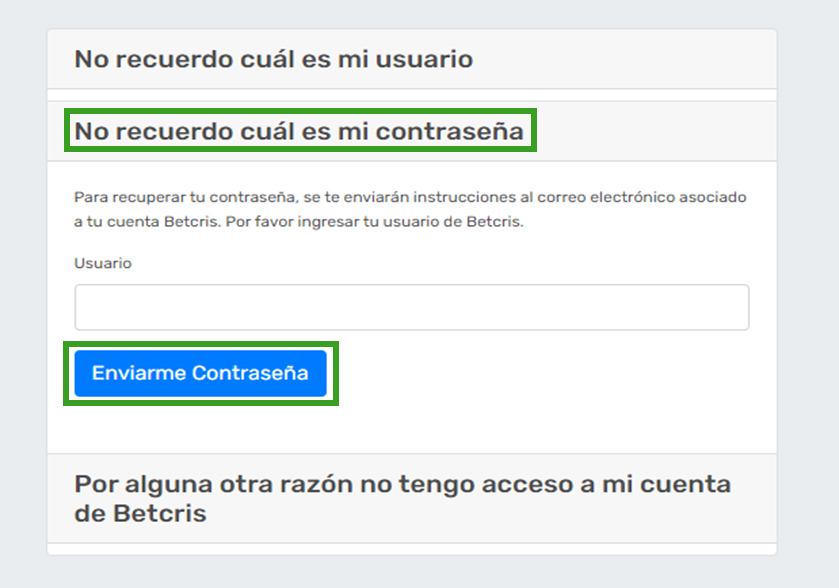The width and height of the screenshot is (839, 588).
Task: Click inside the empty username box
Action: 411,307
